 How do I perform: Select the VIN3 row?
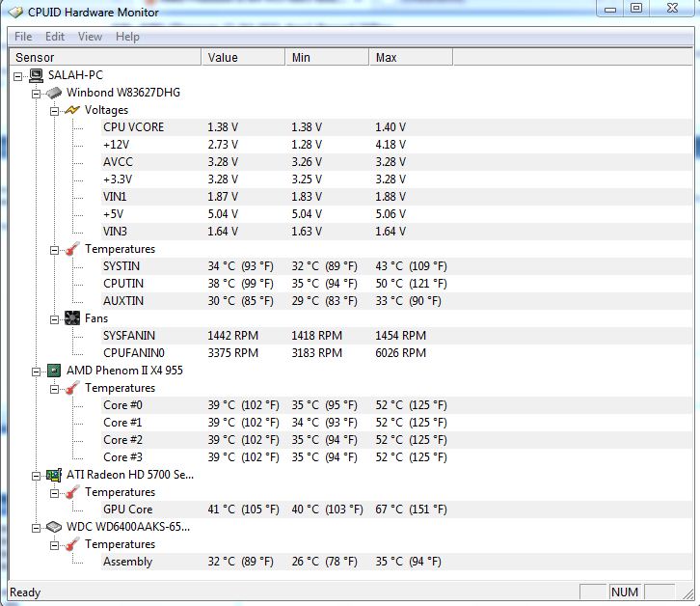[396, 232]
